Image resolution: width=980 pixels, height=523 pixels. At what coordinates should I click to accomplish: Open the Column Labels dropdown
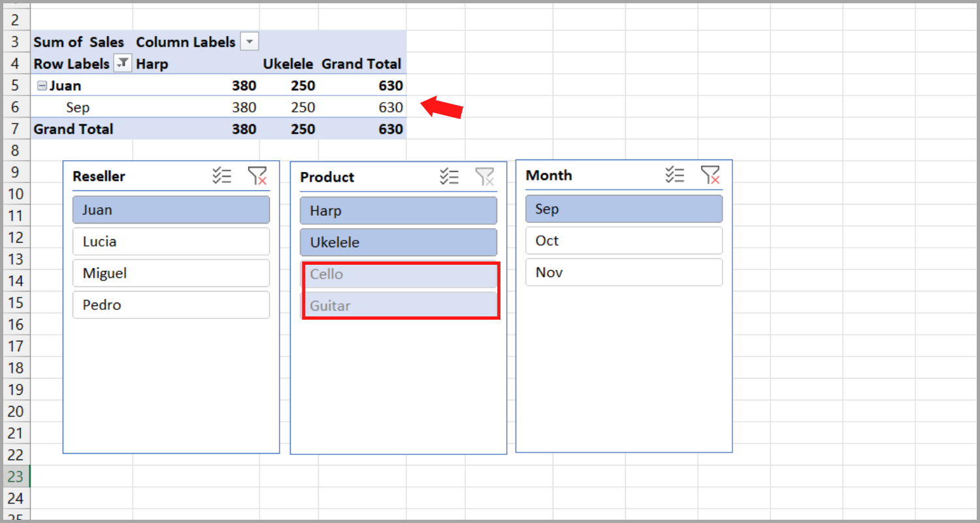click(249, 41)
